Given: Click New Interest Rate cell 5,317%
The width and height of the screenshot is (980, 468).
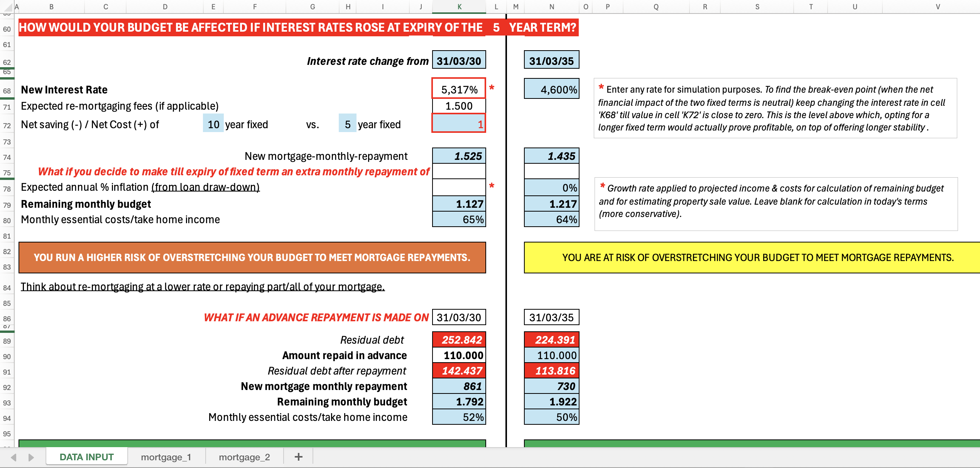Looking at the screenshot, I should pos(459,89).
